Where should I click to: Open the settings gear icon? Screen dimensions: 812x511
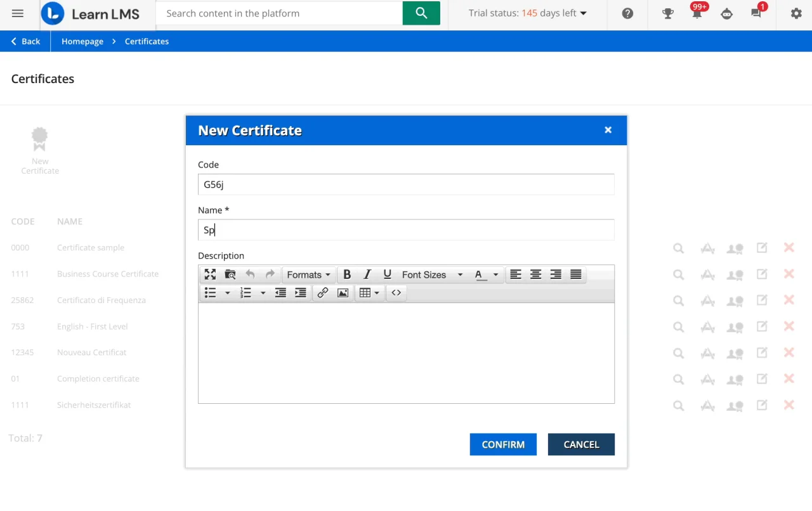(x=796, y=13)
